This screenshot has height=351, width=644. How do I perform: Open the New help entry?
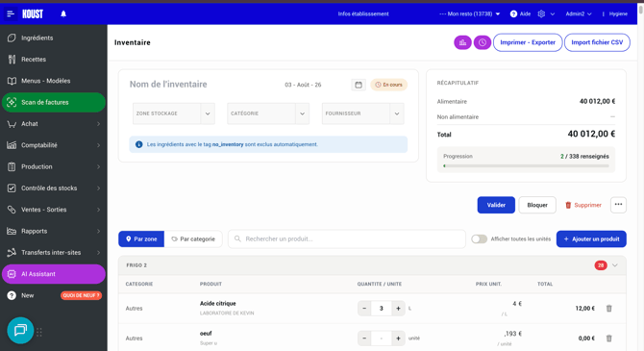click(28, 295)
